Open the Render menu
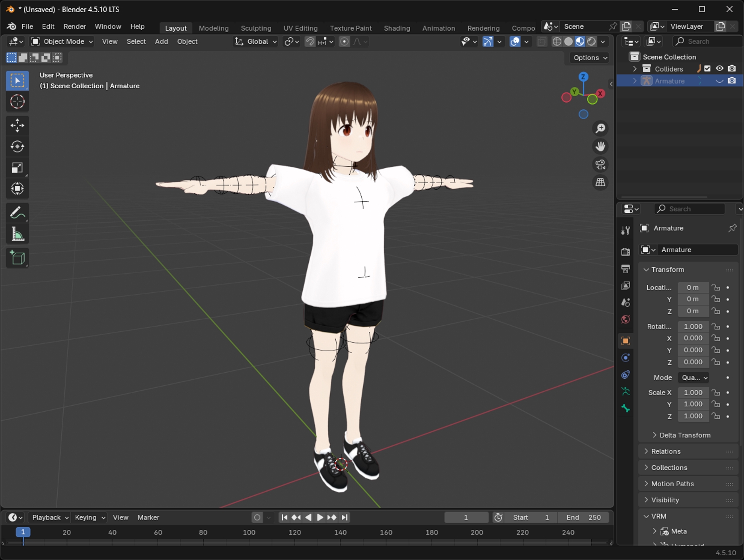The image size is (744, 560). [x=74, y=26]
